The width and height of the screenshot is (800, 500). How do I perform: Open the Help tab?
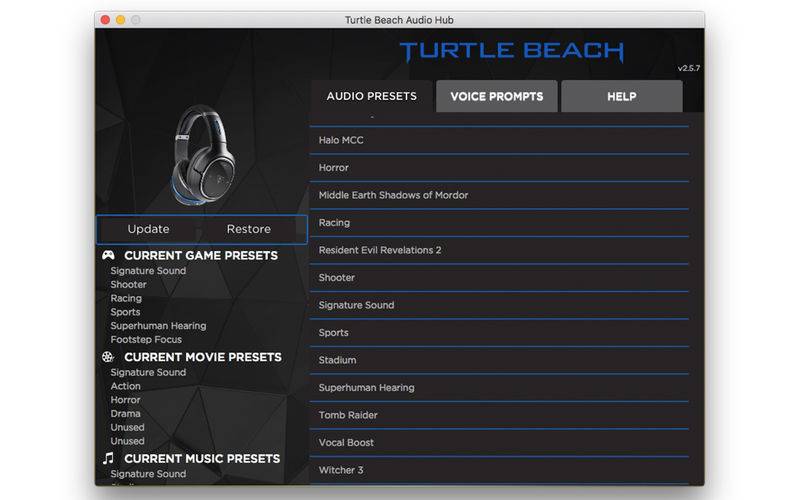(x=621, y=97)
